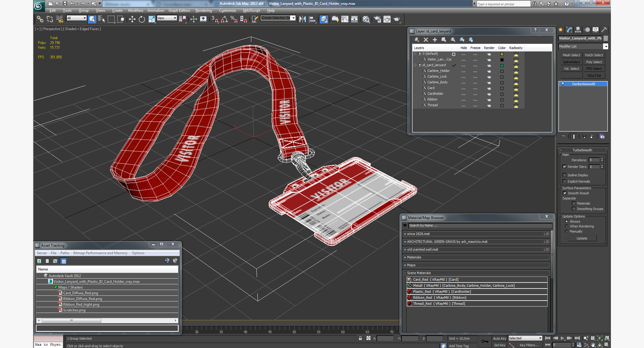Open the Graph Editors menu
Viewport: 644px width, 348px height.
(179, 10)
